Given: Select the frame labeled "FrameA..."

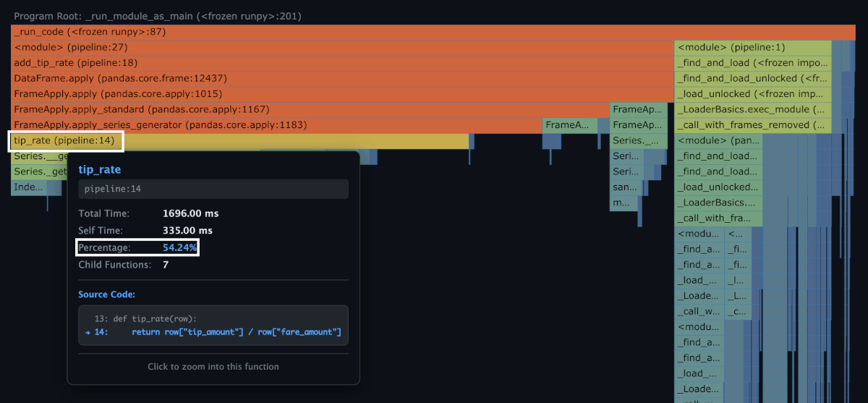Looking at the screenshot, I should pos(570,125).
